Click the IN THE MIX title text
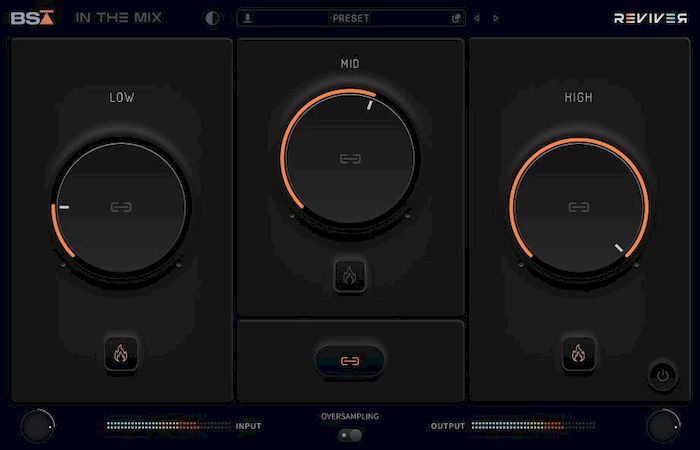700x450 pixels. tap(119, 18)
